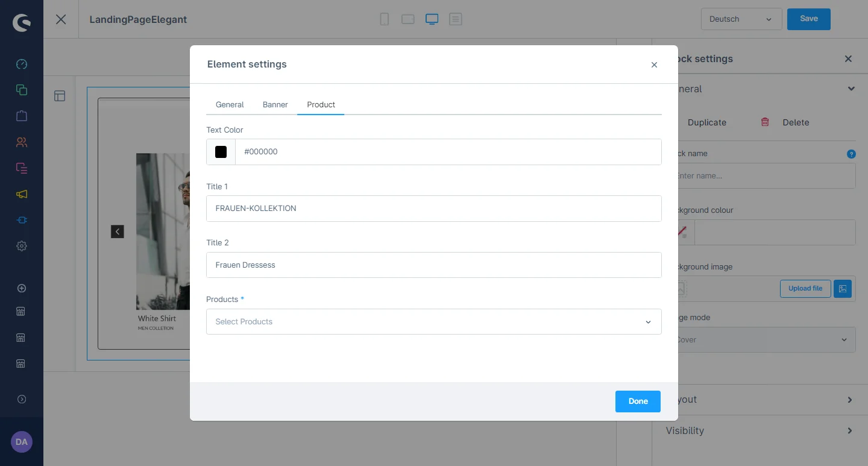Click the red Delete trash icon
The width and height of the screenshot is (868, 466).
765,122
